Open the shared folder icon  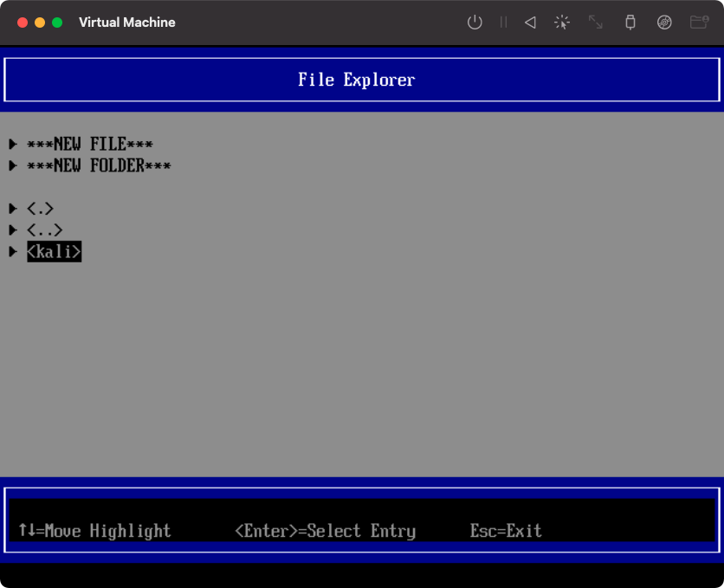pyautogui.click(x=699, y=23)
